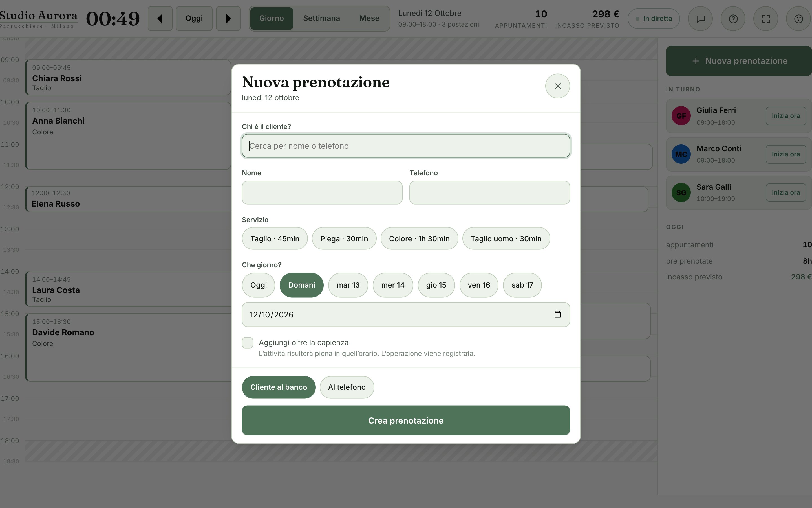
Task: Click the Nome input field
Action: coord(322,193)
